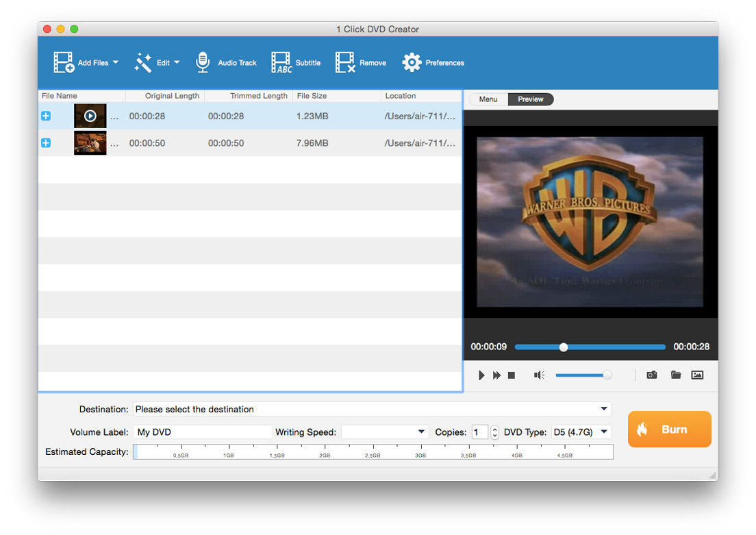Click the preview video seek slider handle
Screen dimensions: 756x535
coord(563,347)
